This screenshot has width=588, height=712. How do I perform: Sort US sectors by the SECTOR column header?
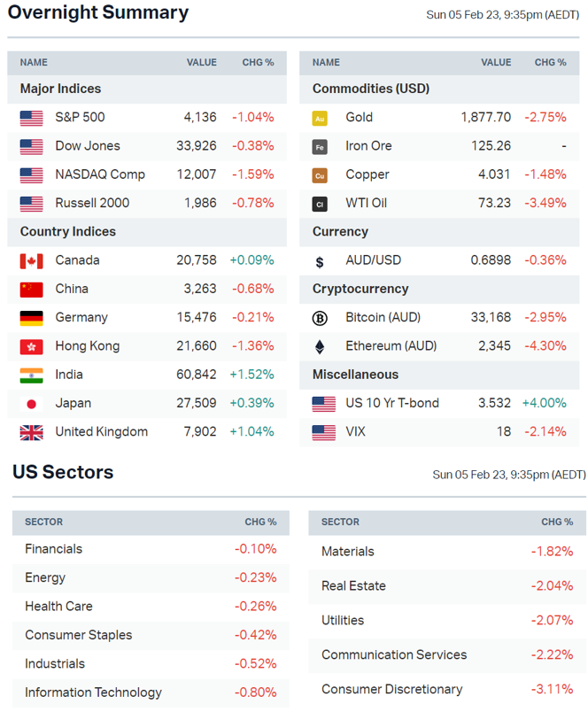(x=43, y=522)
